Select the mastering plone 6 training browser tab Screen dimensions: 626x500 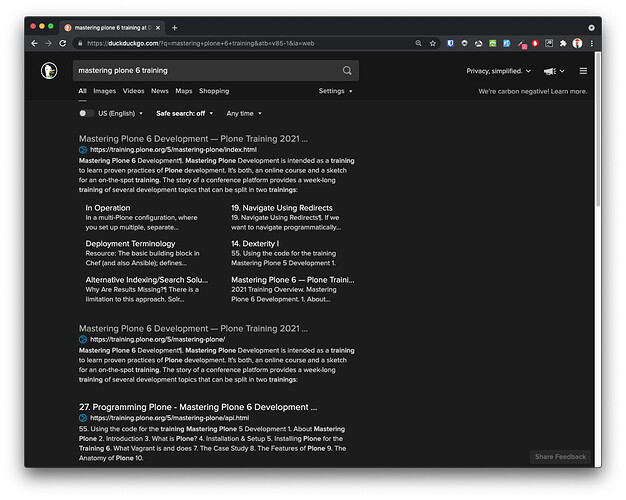click(112, 28)
